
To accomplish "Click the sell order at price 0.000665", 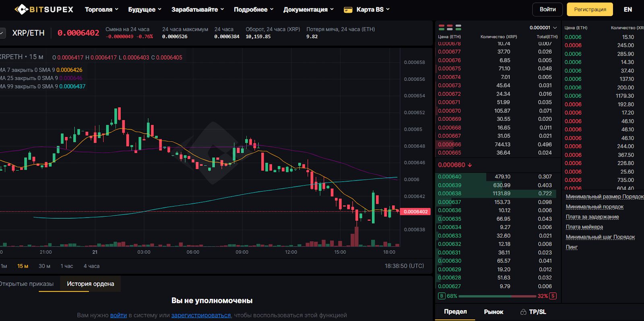I will [x=497, y=153].
